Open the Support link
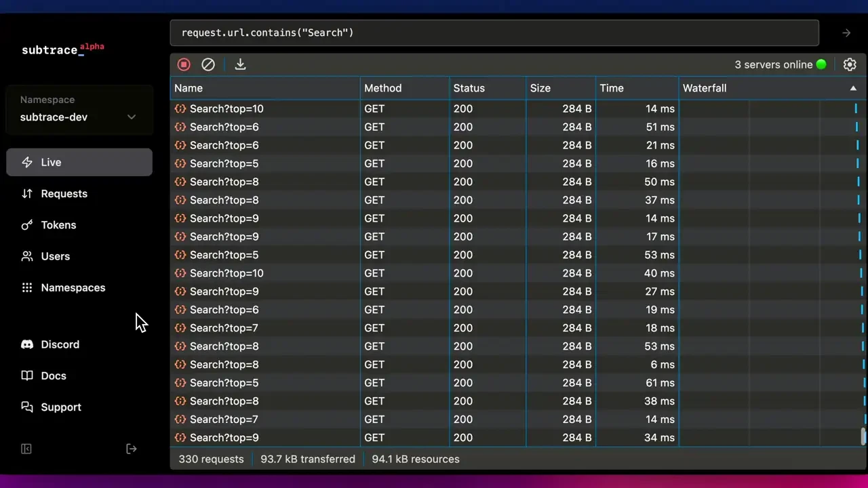This screenshot has height=488, width=868. point(79,407)
